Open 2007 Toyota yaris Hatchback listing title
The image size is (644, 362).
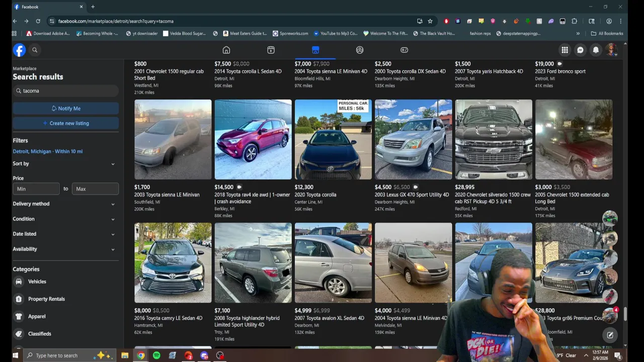click(489, 71)
